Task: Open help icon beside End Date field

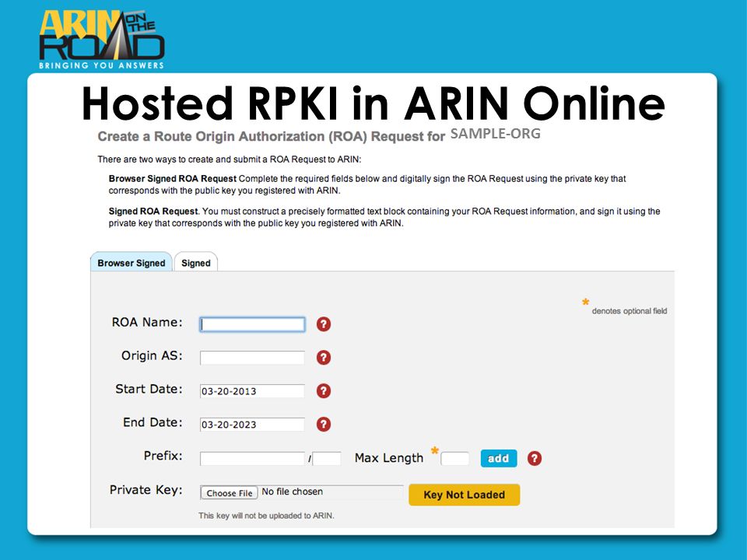Action: coord(324,425)
